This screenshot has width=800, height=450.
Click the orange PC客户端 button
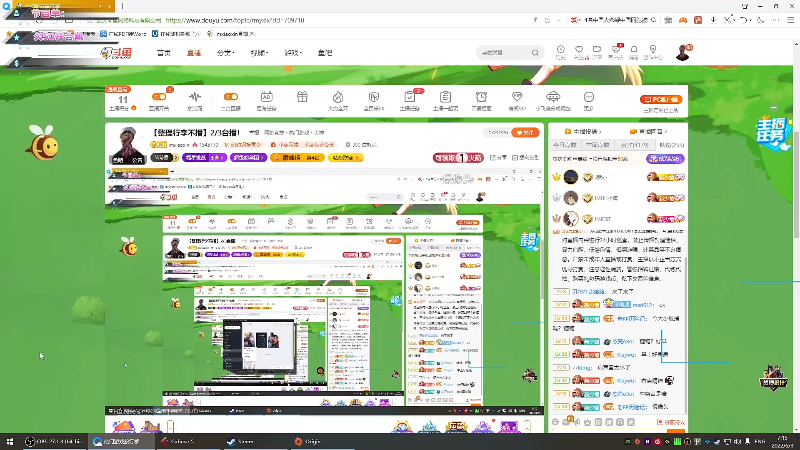661,99
